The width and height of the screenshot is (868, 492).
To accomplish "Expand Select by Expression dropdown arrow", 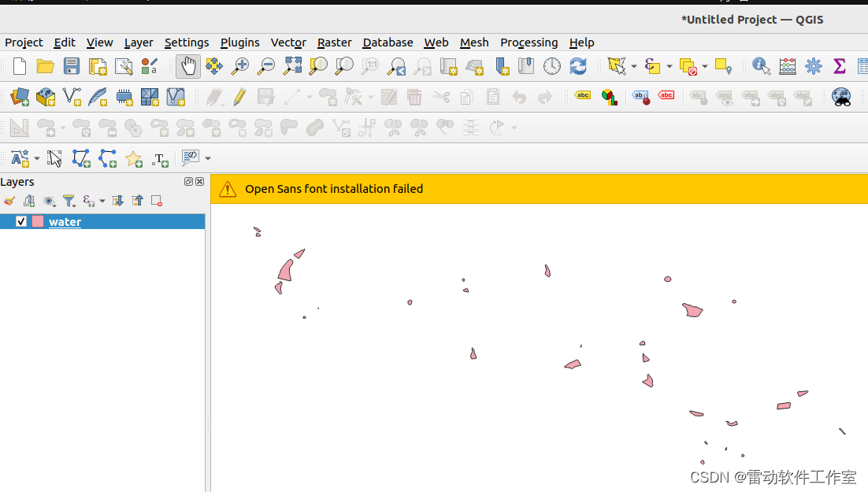I will [x=670, y=66].
